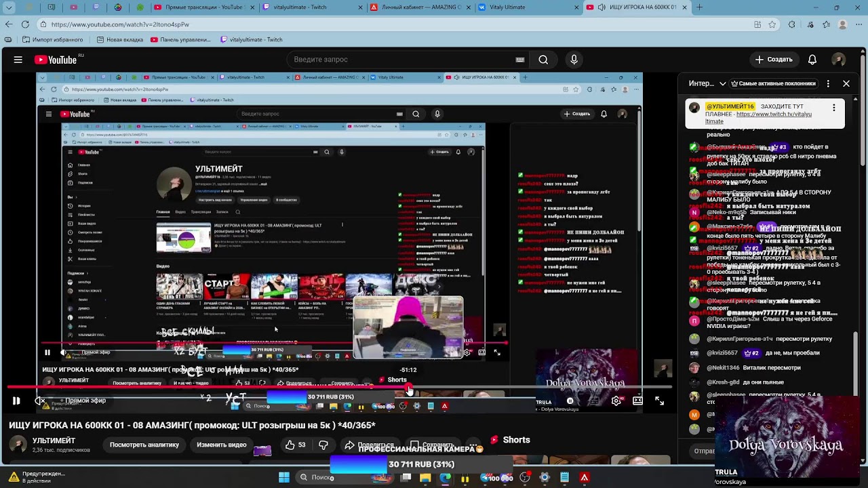This screenshot has width=868, height=488.
Task: Start voice search with the microphone
Action: pos(574,60)
